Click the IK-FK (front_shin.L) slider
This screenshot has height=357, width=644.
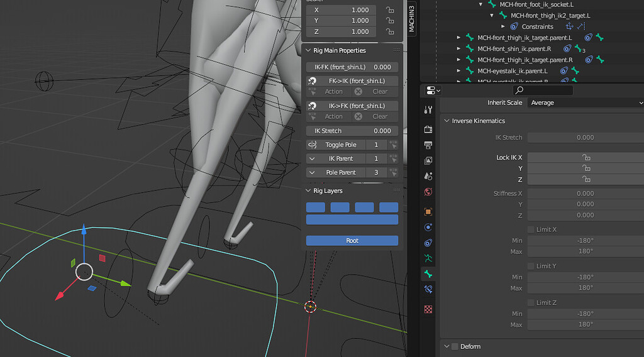click(352, 67)
